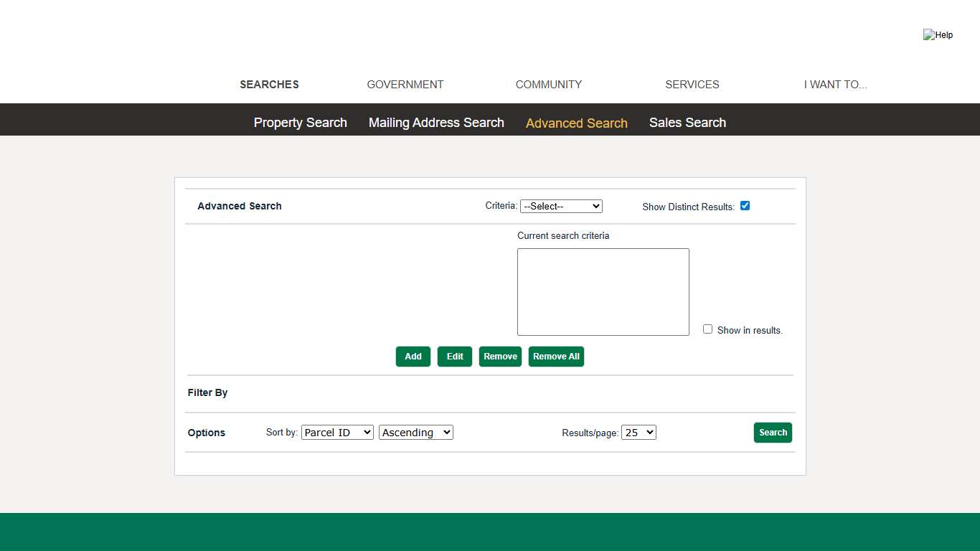Open the Help icon
Screen dimensions: 980x551
tap(938, 34)
